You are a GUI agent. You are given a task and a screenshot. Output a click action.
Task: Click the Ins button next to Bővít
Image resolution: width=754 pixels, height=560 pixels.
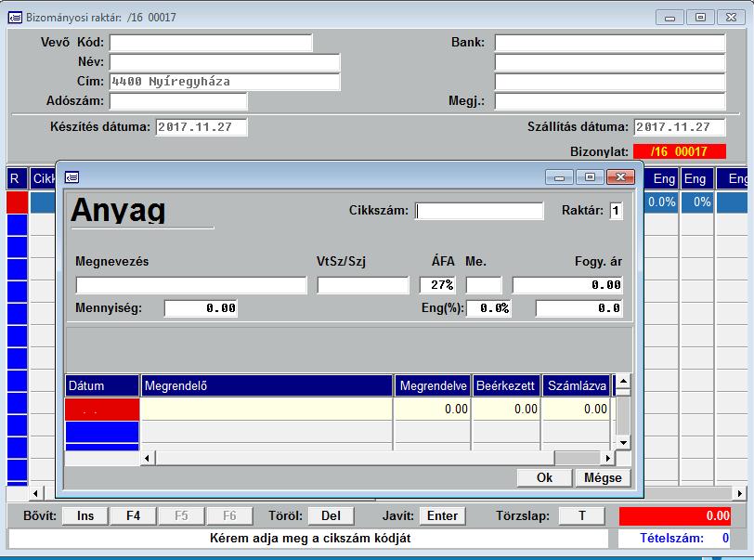(85, 515)
